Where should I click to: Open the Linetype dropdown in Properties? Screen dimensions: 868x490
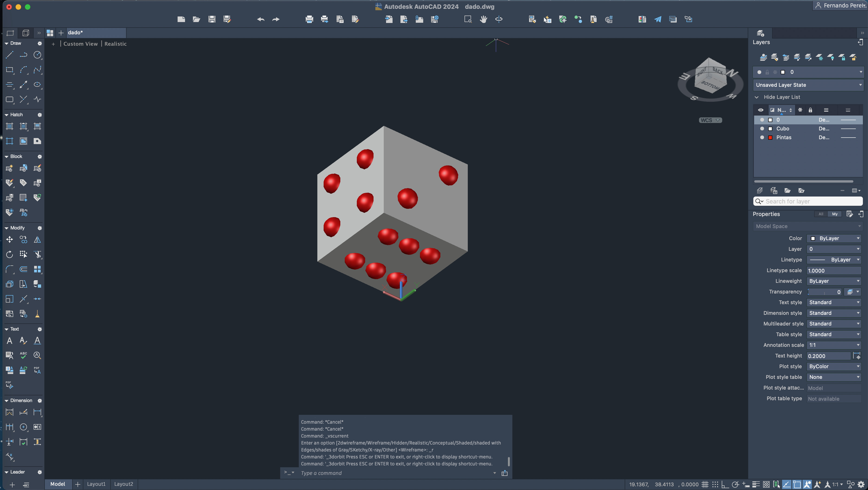tap(834, 260)
